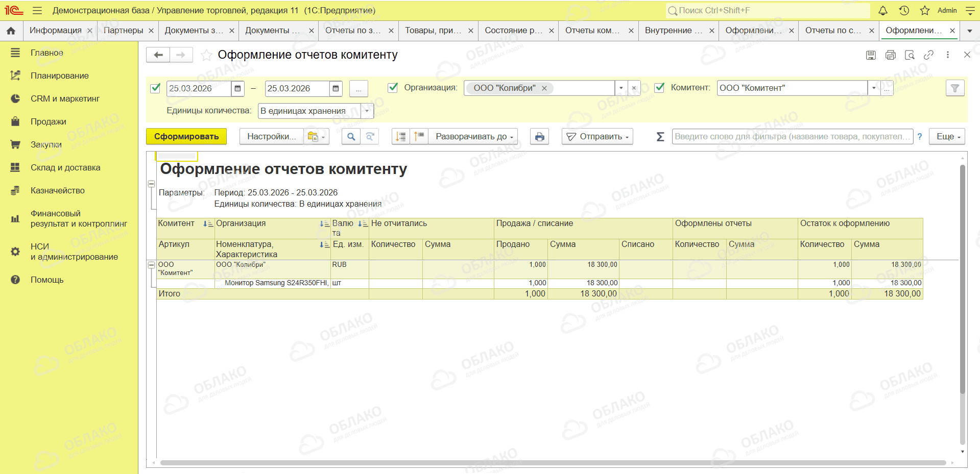The width and height of the screenshot is (980, 474).
Task: Expand the Разворачивать до dropdown
Action: tap(473, 137)
